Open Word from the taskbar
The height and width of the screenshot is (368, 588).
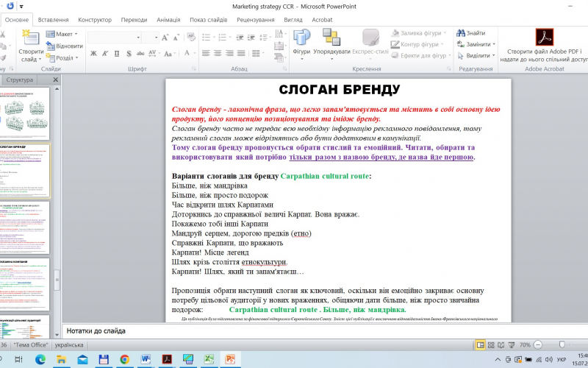pyautogui.click(x=146, y=359)
